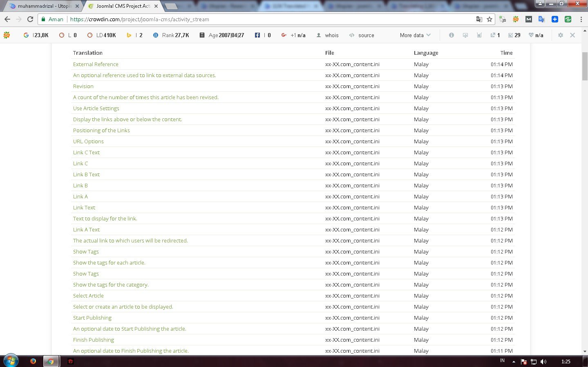Image resolution: width=588 pixels, height=367 pixels.
Task: Click the blue plus extension icon
Action: tap(555, 19)
